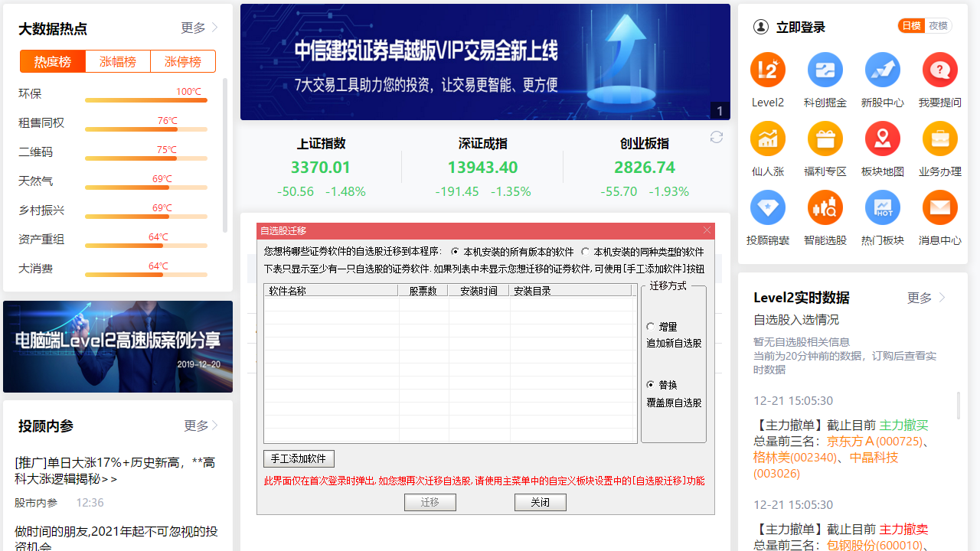Open the 新股中心 icon
This screenshot has width=980, height=551.
click(883, 70)
